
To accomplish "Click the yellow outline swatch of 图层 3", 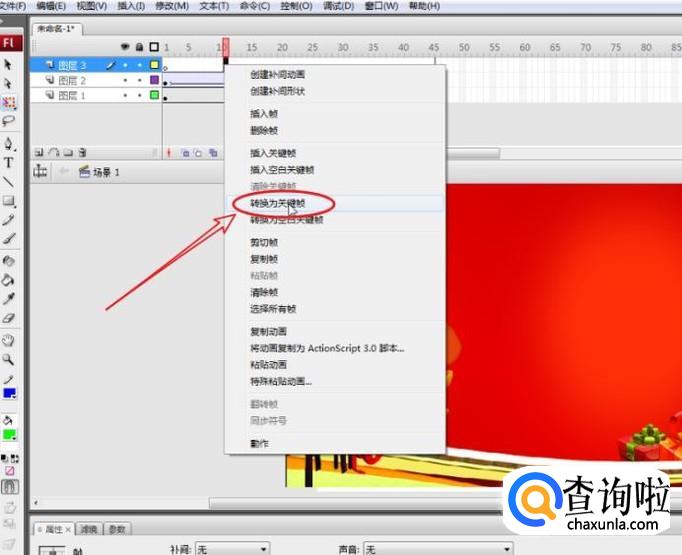I will (x=154, y=65).
